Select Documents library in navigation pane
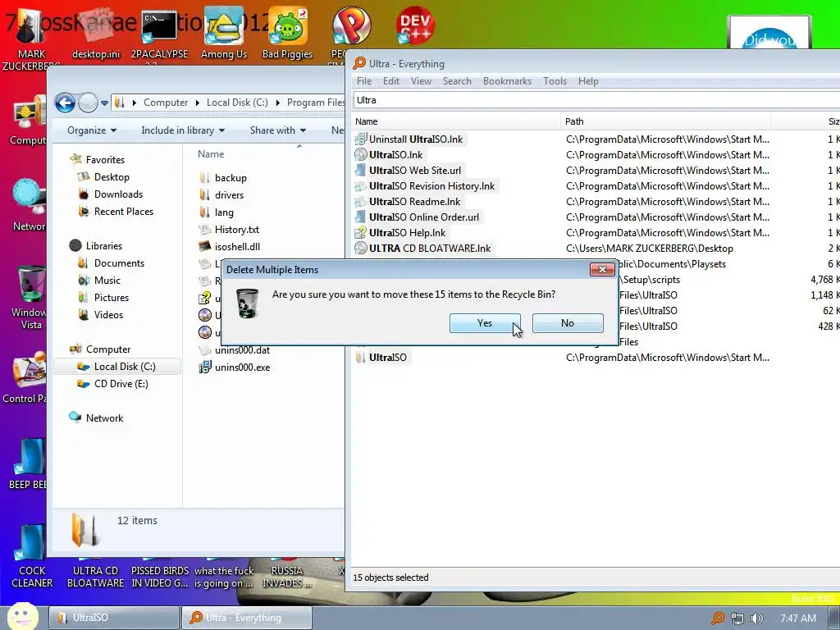This screenshot has height=630, width=840. [119, 263]
